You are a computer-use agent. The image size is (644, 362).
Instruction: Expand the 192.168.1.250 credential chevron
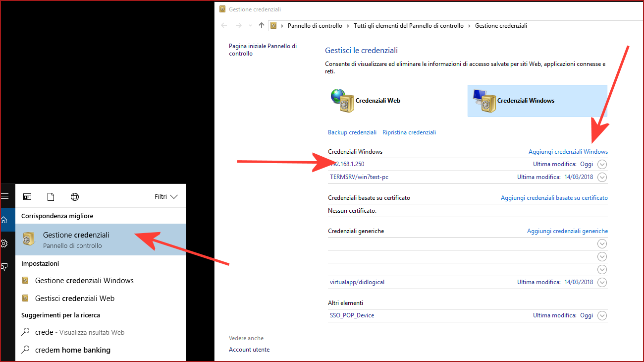(x=602, y=164)
